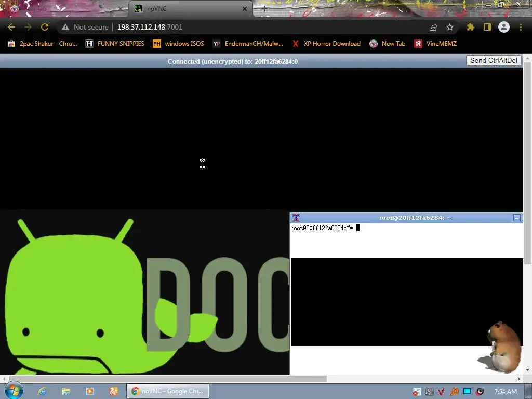Open the EndermanCH/Malw... bookmark
This screenshot has height=399, width=532.
(x=248, y=44)
